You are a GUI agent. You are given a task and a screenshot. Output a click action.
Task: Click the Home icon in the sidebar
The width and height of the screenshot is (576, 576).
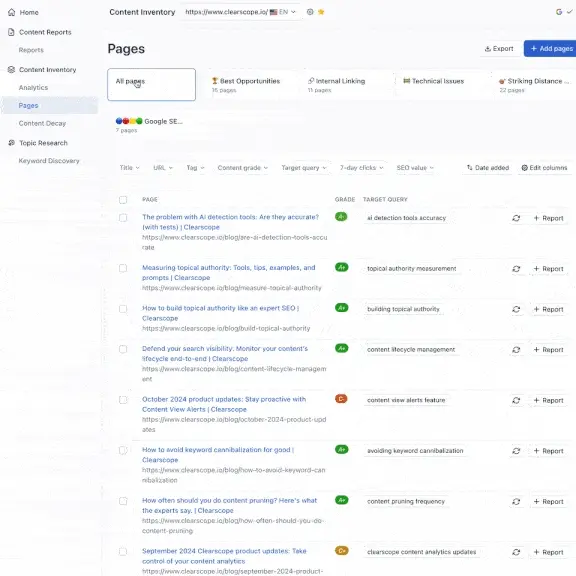tap(11, 12)
